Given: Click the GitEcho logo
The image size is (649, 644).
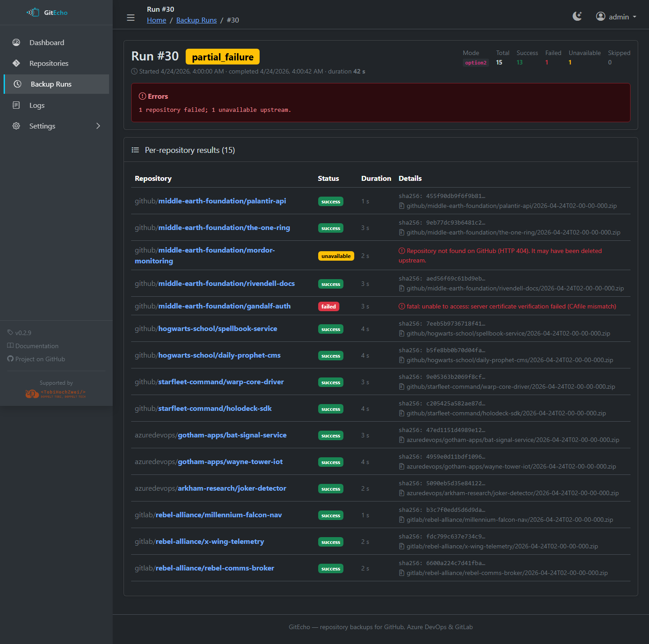Looking at the screenshot, I should pos(47,13).
